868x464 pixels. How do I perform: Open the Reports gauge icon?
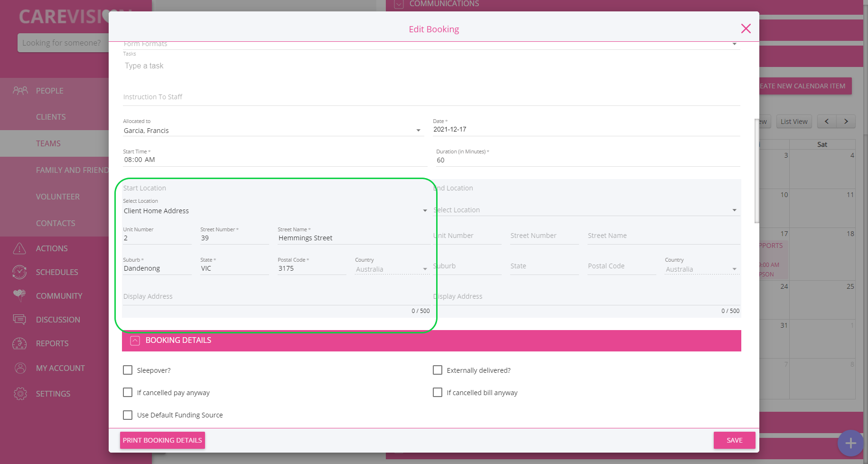[x=19, y=343]
